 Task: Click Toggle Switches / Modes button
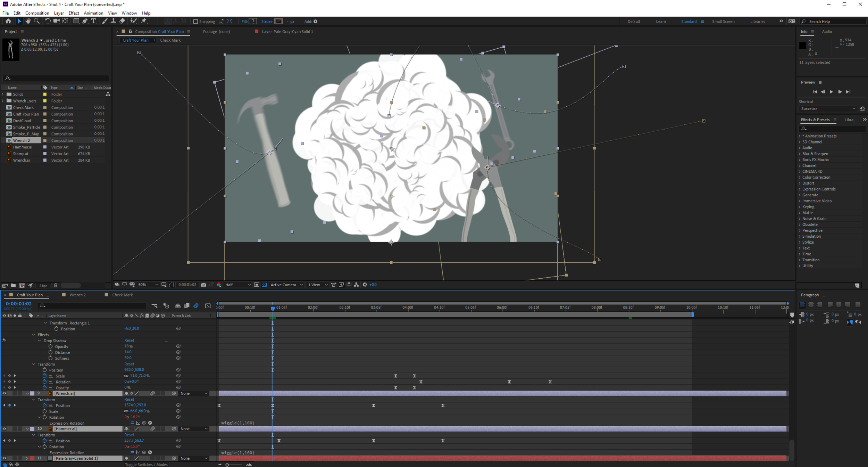click(x=146, y=465)
